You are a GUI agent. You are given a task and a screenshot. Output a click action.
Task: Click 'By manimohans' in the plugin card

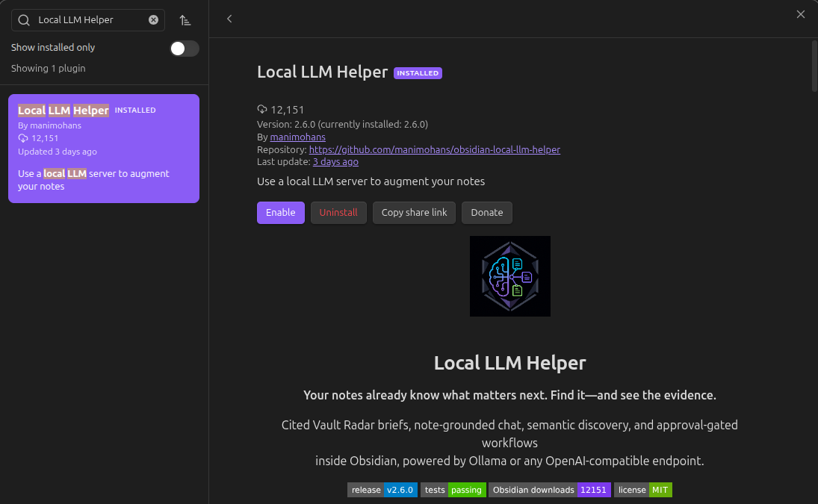click(x=49, y=125)
